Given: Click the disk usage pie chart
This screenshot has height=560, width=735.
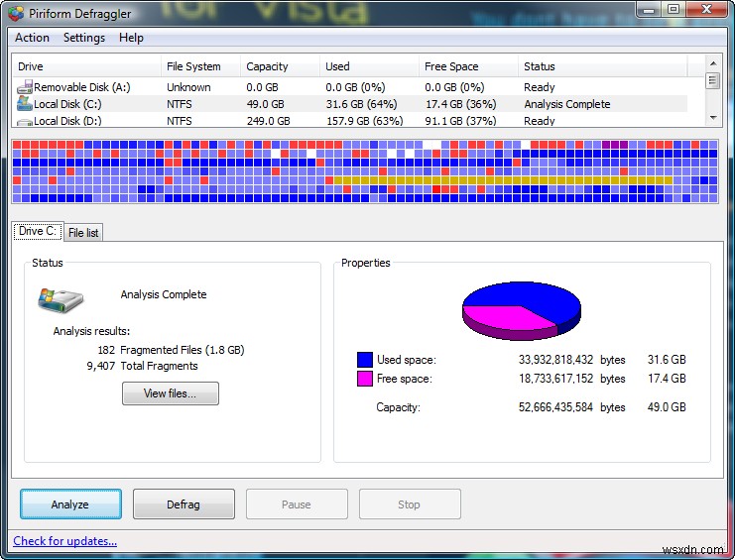Looking at the screenshot, I should (x=522, y=310).
